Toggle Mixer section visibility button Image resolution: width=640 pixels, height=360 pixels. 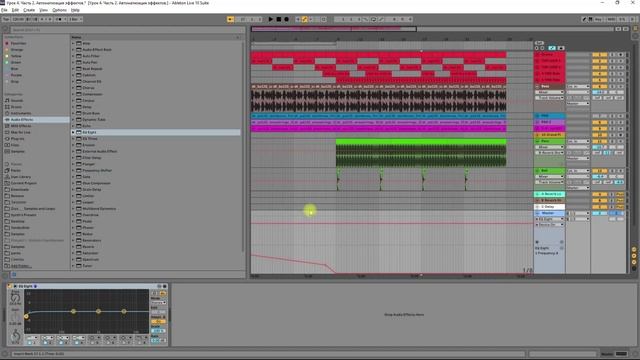[x=634, y=262]
